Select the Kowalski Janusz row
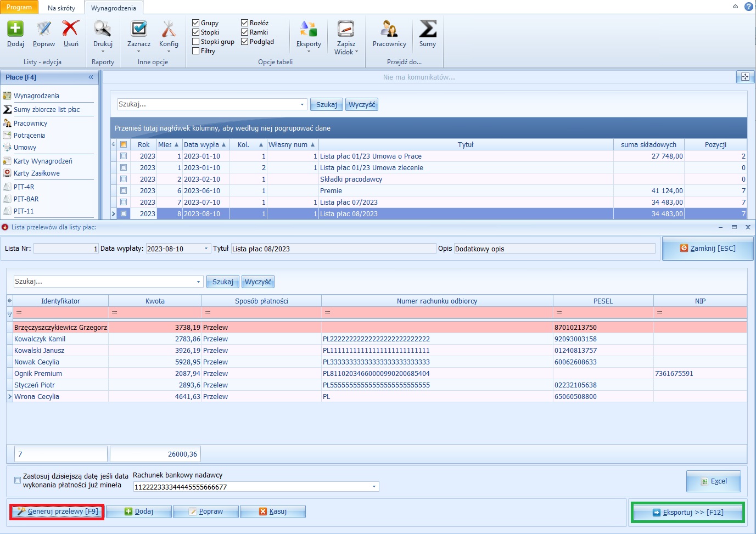Screen dimensions: 756x534 pos(377,350)
